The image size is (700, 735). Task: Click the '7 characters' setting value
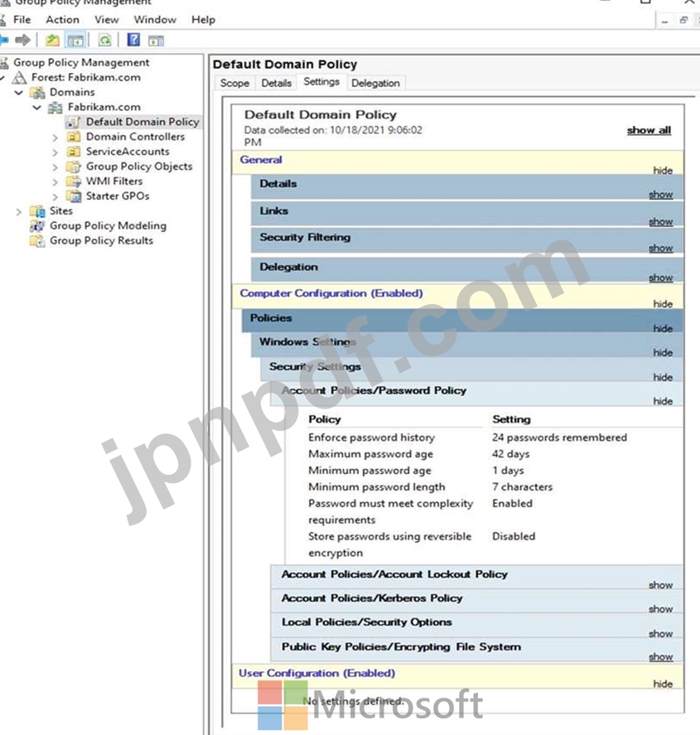tap(522, 487)
